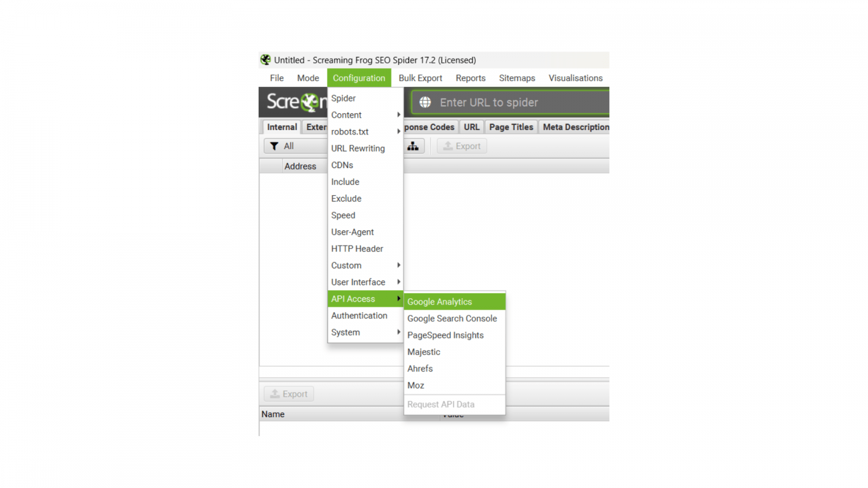Expand the System submenu
Screen dimensions: 868x488
tap(365, 332)
